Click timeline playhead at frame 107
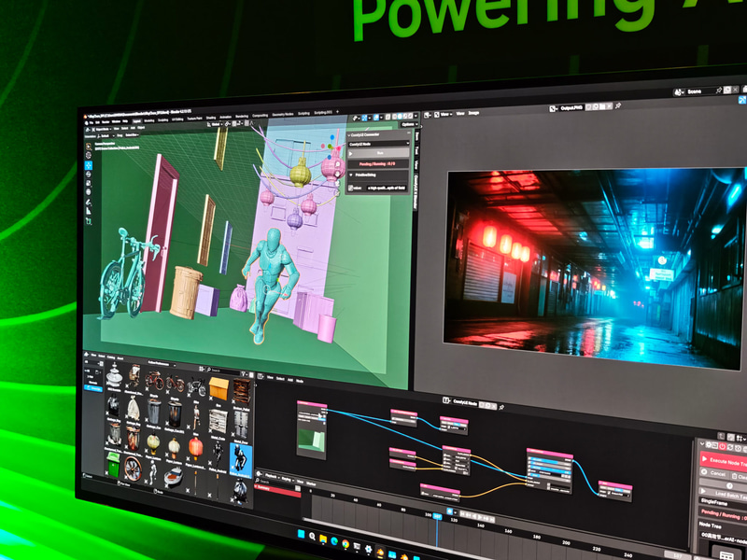This screenshot has width=747, height=560. point(437,516)
